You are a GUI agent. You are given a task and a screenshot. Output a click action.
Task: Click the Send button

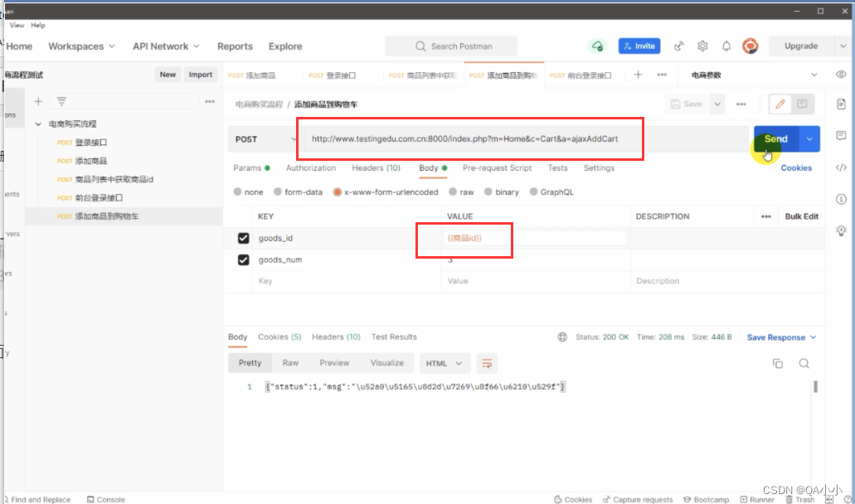(776, 139)
